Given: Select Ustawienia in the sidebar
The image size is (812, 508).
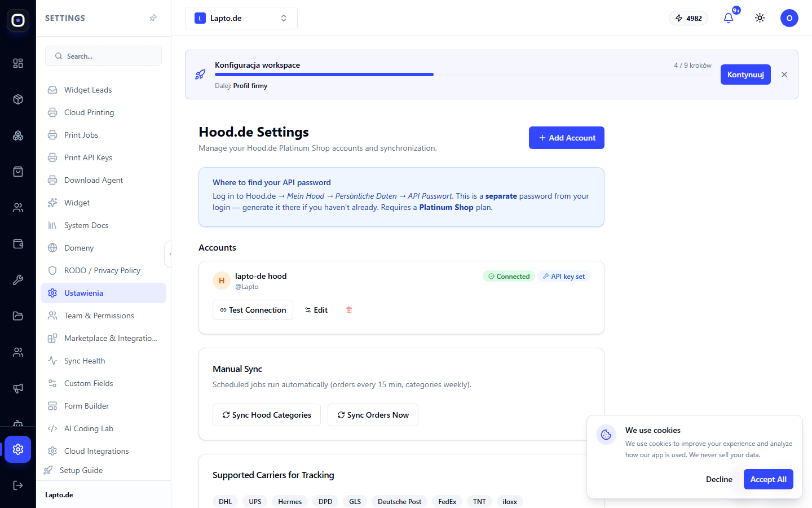Looking at the screenshot, I should coord(103,293).
